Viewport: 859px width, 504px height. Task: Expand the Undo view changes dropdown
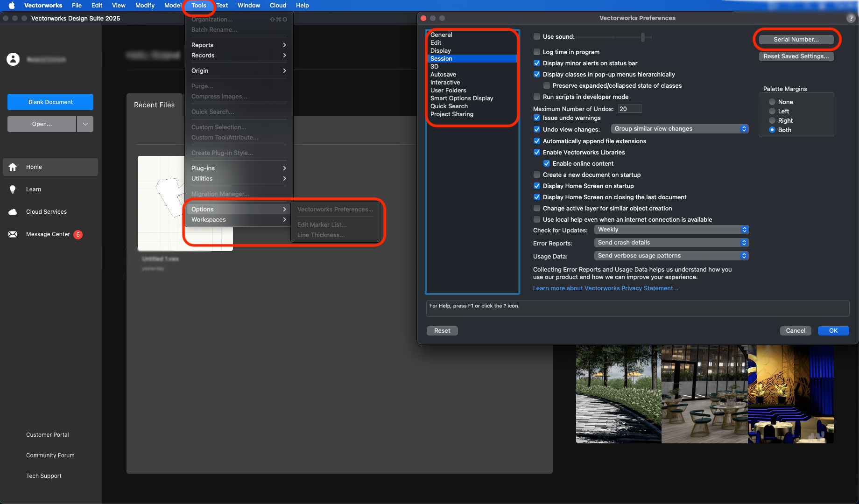[x=679, y=129]
